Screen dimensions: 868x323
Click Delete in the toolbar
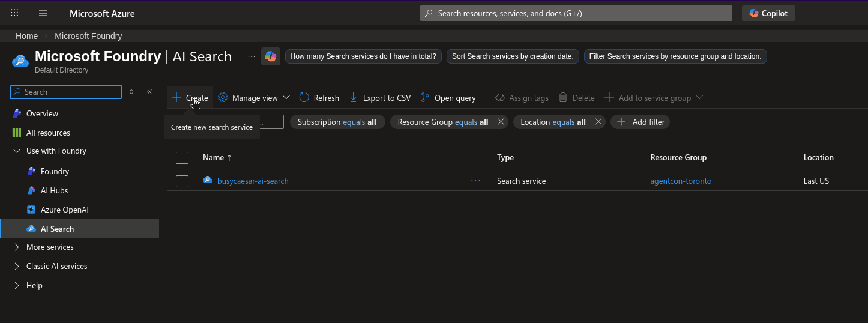576,98
